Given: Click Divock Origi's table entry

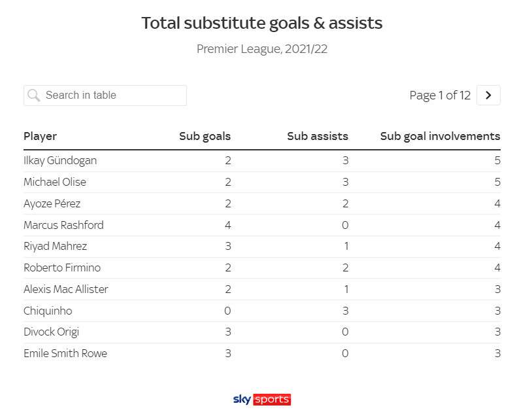Looking at the screenshot, I should pos(51,332).
